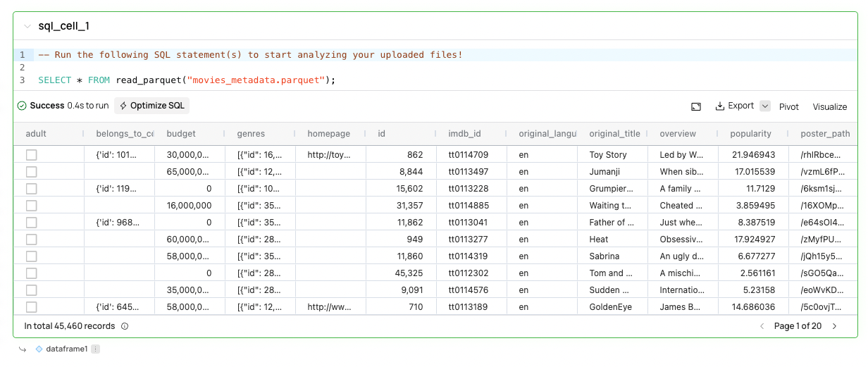868x367 pixels.
Task: Click the popularity cell '14.686036'
Action: (754, 307)
